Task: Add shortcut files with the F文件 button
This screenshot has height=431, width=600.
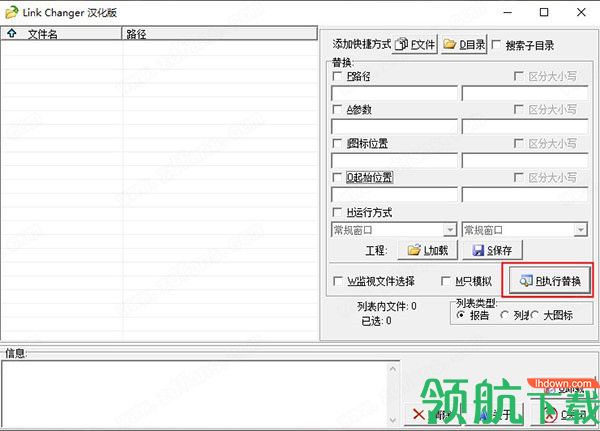Action: [x=415, y=45]
